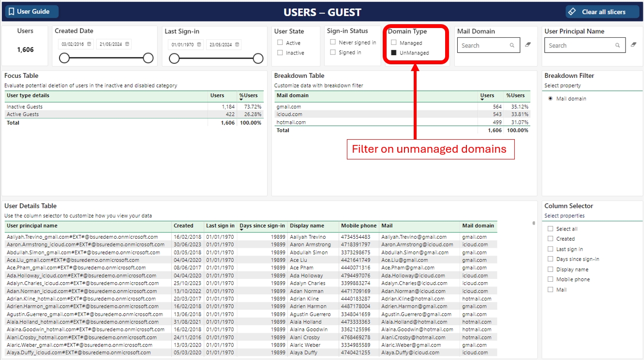
Task: Sort details table by Days since sign-in
Action: pyautogui.click(x=262, y=226)
